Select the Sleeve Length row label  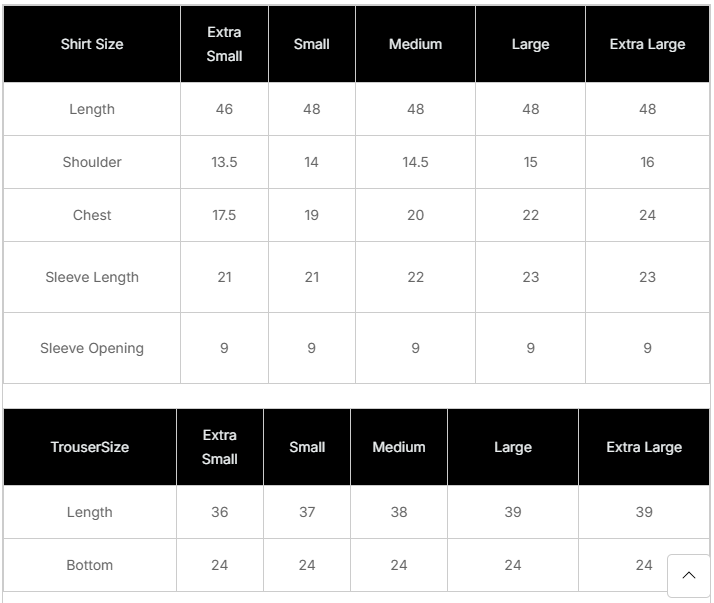pyautogui.click(x=92, y=277)
